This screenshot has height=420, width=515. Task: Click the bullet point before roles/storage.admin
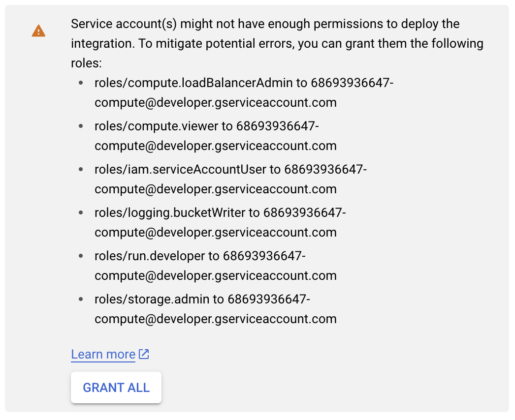(81, 299)
